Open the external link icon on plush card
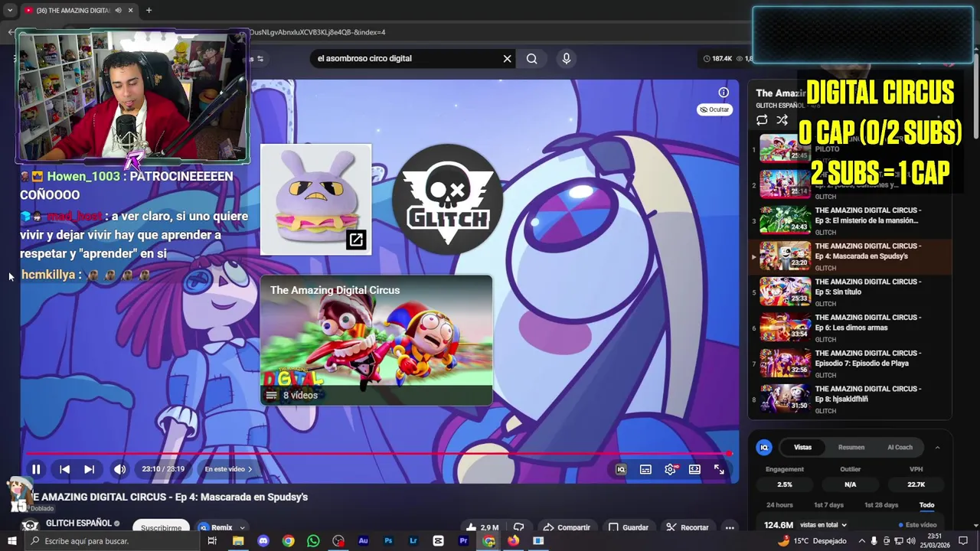Image resolution: width=980 pixels, height=551 pixels. 356,240
